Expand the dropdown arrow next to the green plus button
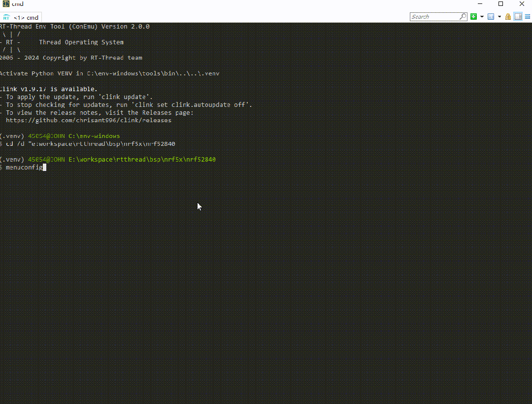The height and width of the screenshot is (404, 532). (481, 16)
